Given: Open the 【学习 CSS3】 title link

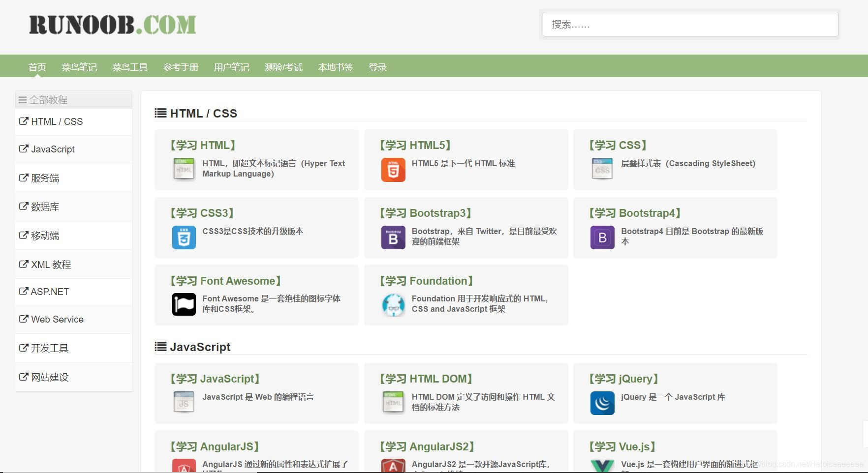Looking at the screenshot, I should (202, 213).
